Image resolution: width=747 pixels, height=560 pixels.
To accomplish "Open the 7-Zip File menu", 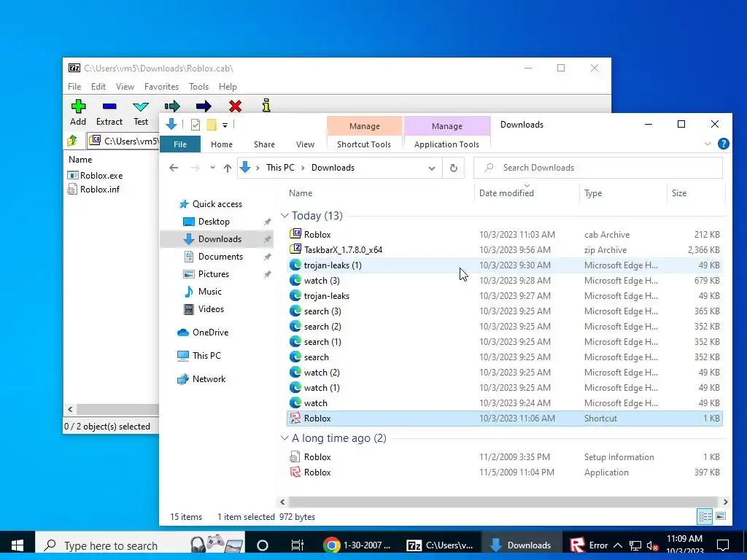I will 74,87.
